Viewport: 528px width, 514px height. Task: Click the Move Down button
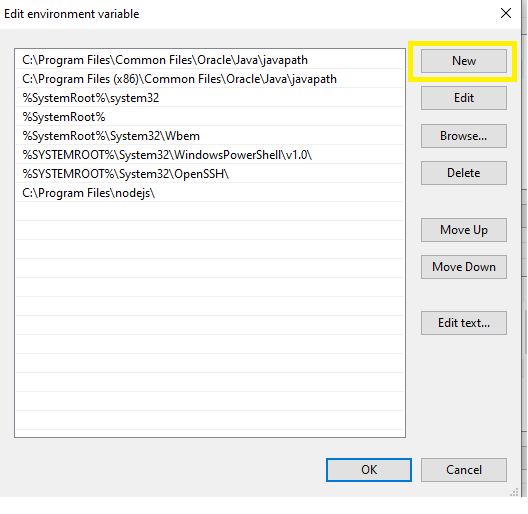(x=464, y=267)
